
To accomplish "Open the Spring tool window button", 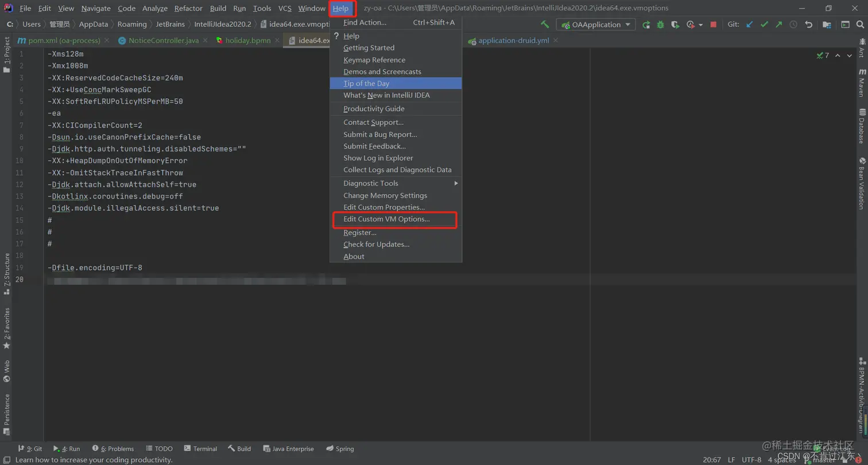I will point(340,449).
